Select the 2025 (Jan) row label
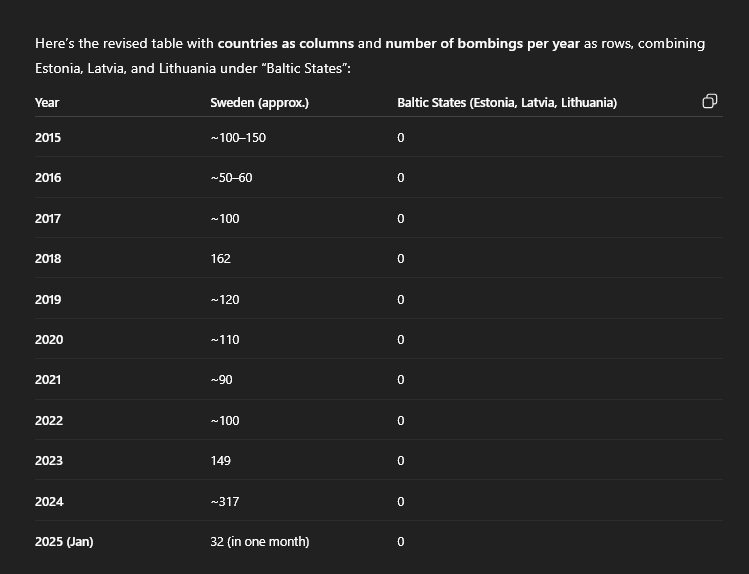 tap(64, 542)
